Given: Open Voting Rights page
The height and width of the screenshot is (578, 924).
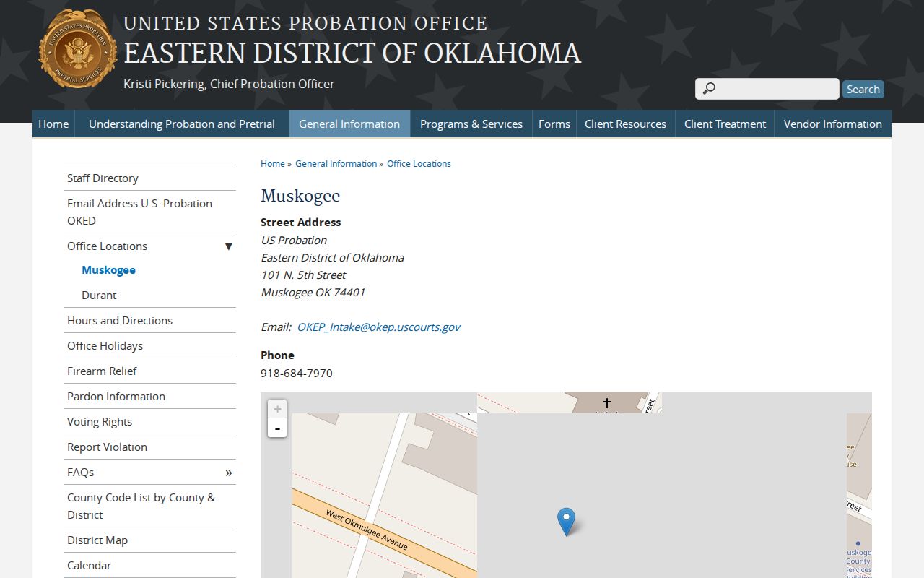Looking at the screenshot, I should tap(149, 421).
